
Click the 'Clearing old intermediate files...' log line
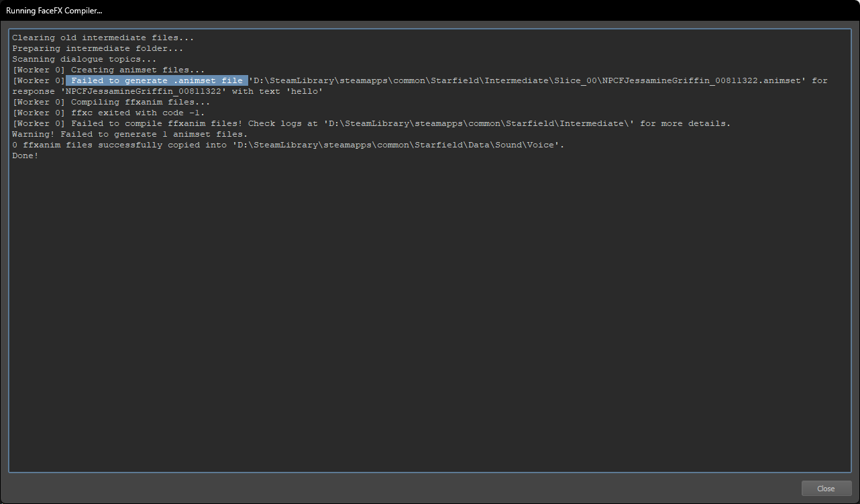coord(103,38)
